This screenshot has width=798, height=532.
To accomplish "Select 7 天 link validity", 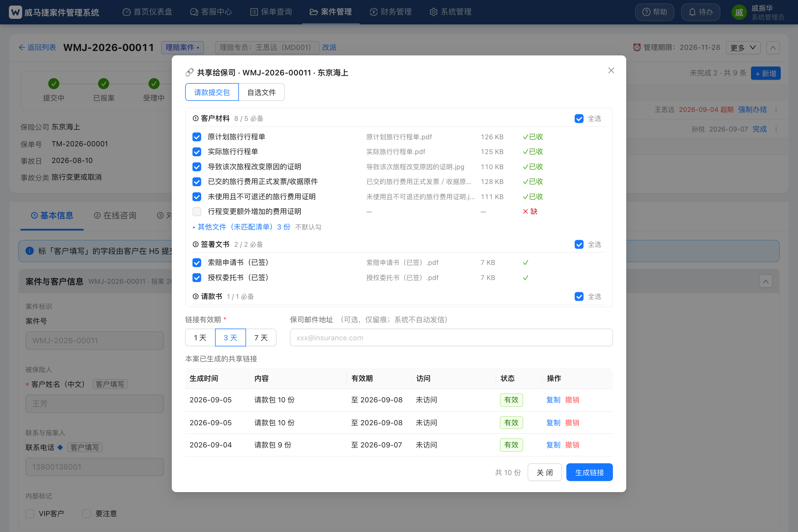I will coord(261,337).
